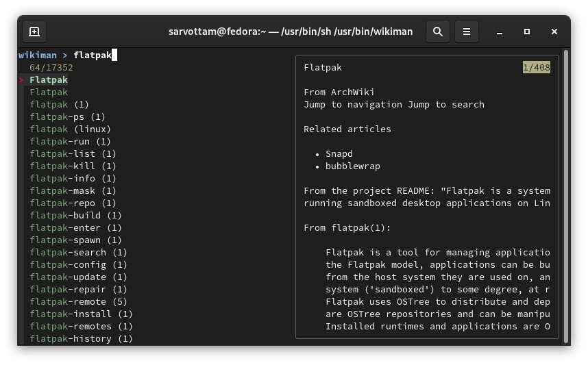Image resolution: width=588 pixels, height=365 pixels.
Task: Choose 'flatpak-mask (1)' result
Action: 73,191
